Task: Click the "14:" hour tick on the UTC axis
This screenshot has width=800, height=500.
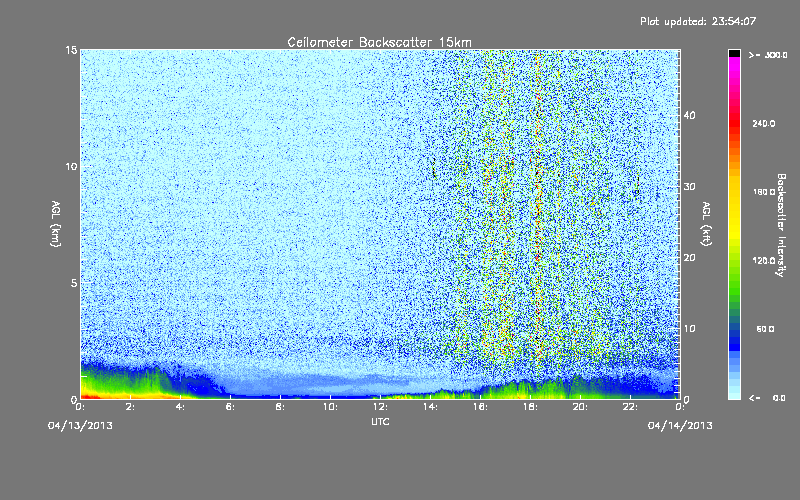Action: (x=430, y=407)
